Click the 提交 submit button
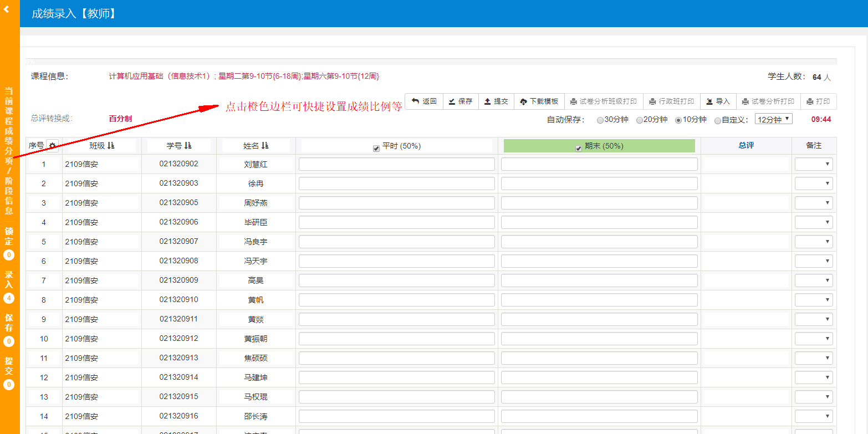The width and height of the screenshot is (868, 434). coord(496,101)
